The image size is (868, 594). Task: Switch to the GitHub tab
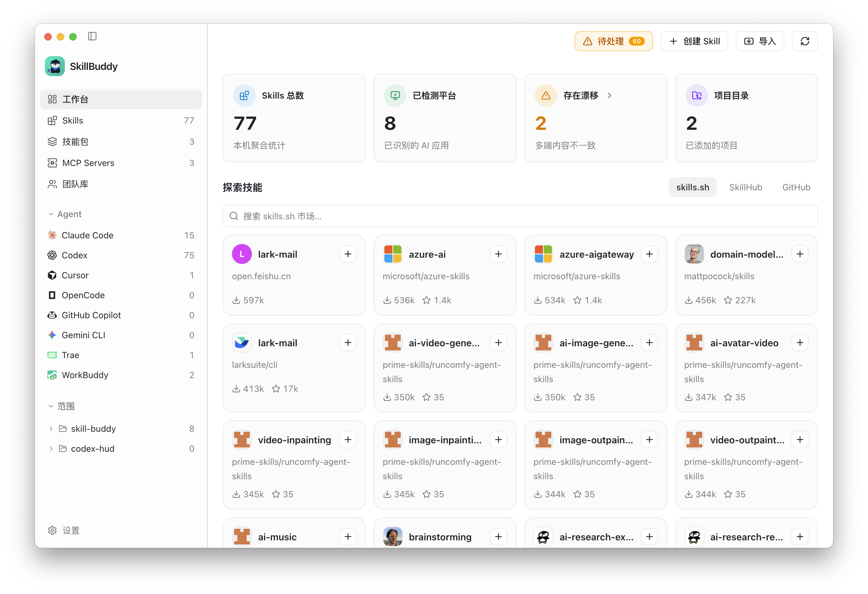pos(796,187)
